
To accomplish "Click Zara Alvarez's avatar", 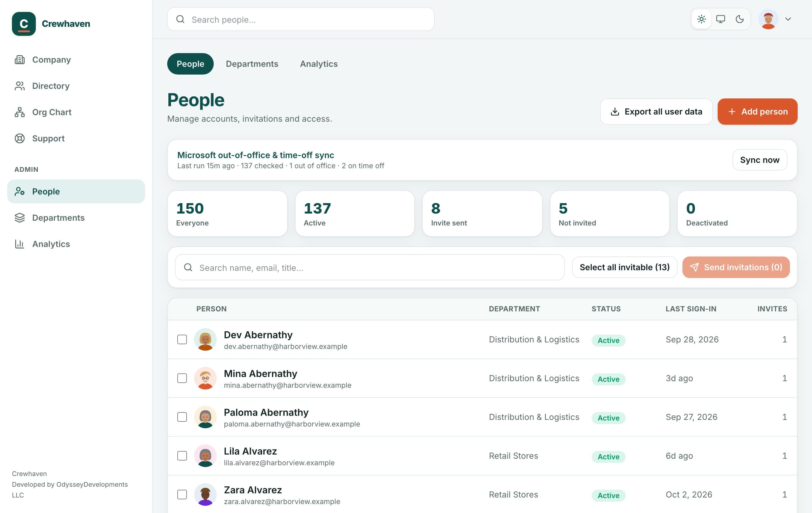I will click(205, 494).
